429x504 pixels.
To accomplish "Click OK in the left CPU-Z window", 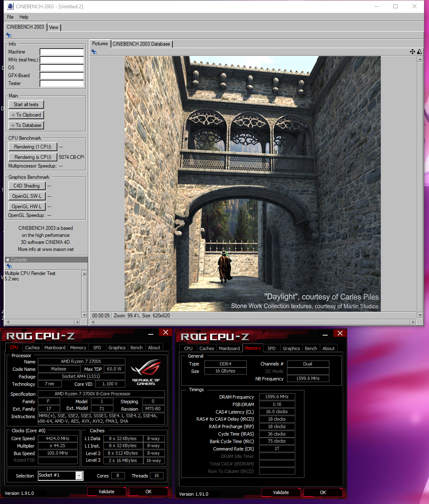I will (149, 492).
